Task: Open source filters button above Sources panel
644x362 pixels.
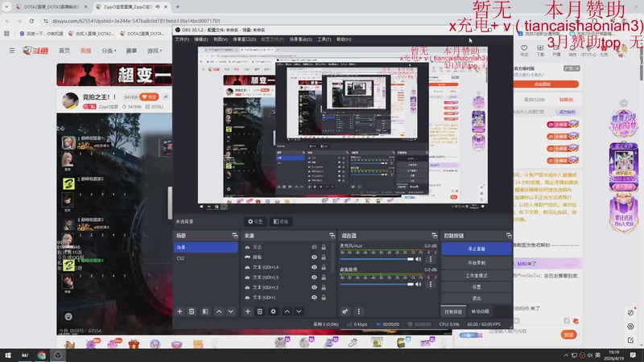Action: click(281, 222)
